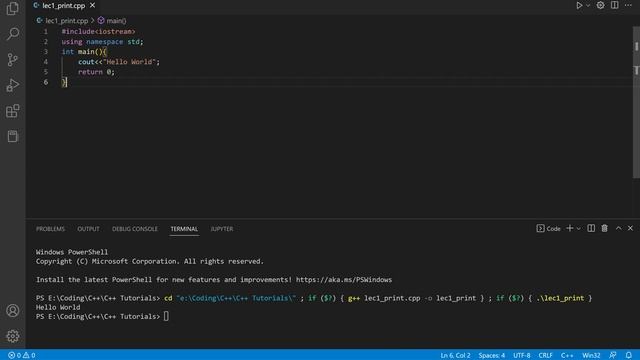The height and width of the screenshot is (360, 640).
Task: Click line number 1 in the gutter
Action: click(x=46, y=31)
